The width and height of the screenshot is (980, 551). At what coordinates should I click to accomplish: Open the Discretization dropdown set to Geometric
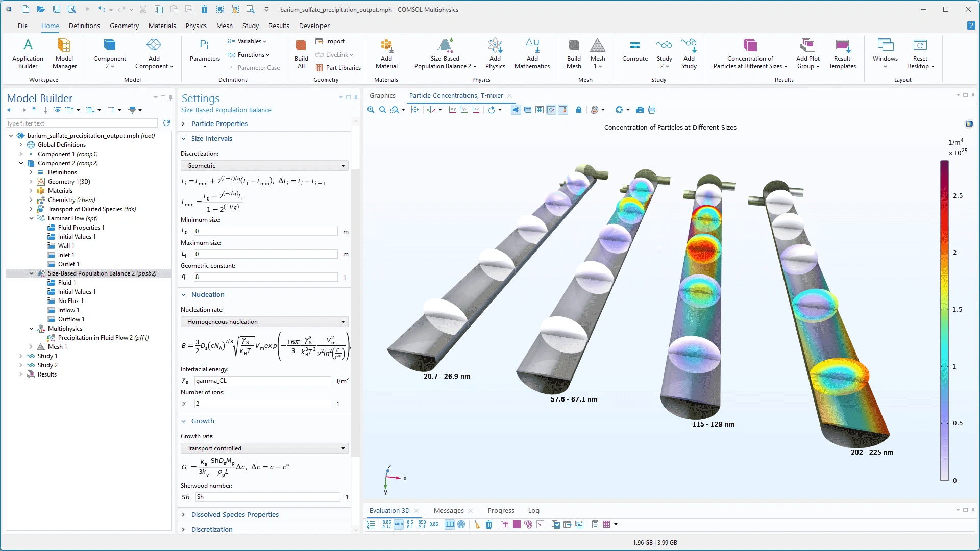[264, 166]
